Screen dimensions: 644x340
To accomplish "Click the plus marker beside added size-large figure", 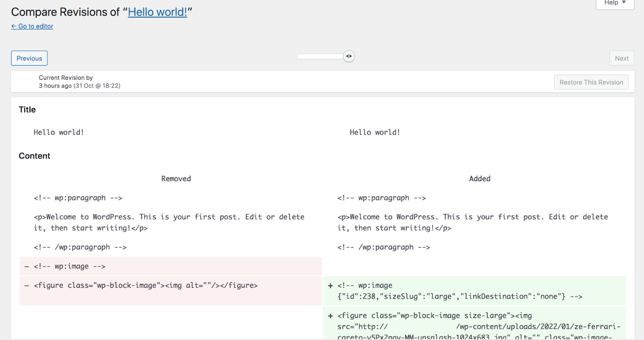I will [330, 316].
